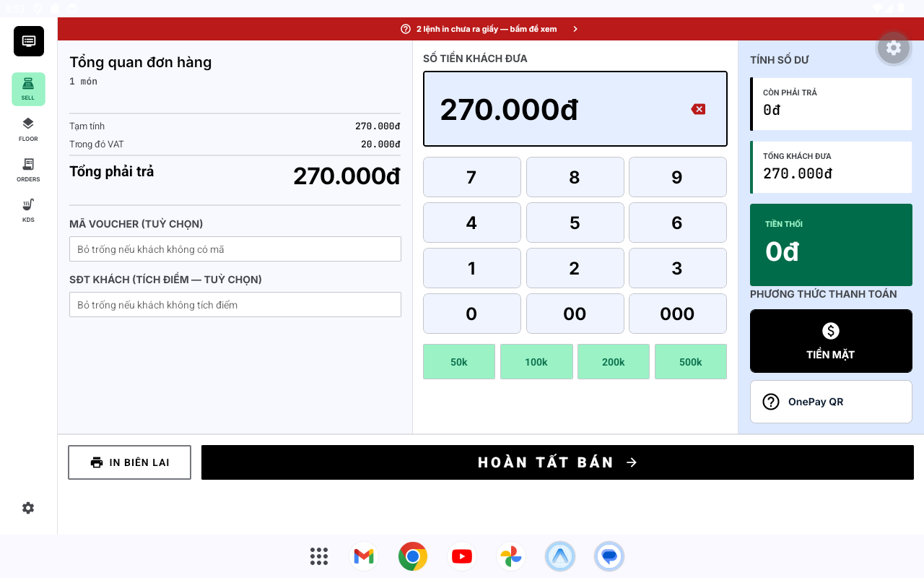This screenshot has height=578, width=924.
Task: Tap keypad digit 9
Action: point(678,177)
